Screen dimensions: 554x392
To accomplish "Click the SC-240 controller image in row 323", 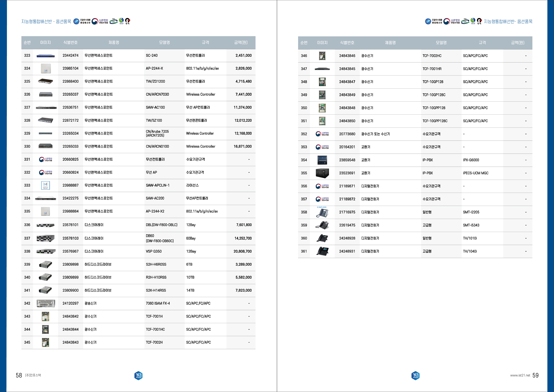I will [x=46, y=56].
